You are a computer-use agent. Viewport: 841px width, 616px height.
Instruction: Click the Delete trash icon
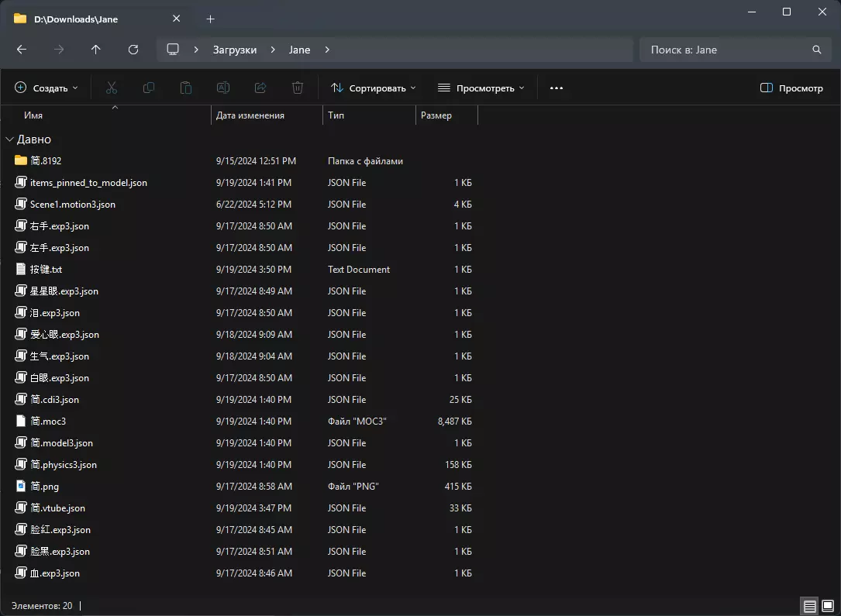(298, 88)
